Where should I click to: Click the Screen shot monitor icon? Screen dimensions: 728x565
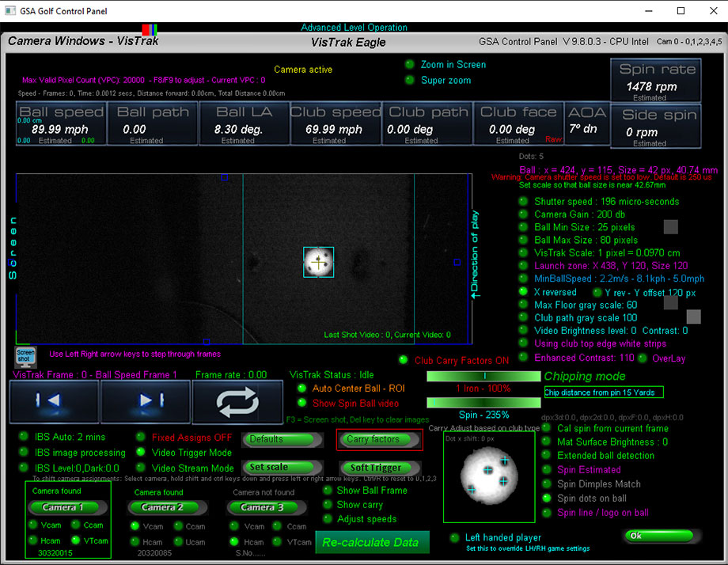pyautogui.click(x=25, y=357)
